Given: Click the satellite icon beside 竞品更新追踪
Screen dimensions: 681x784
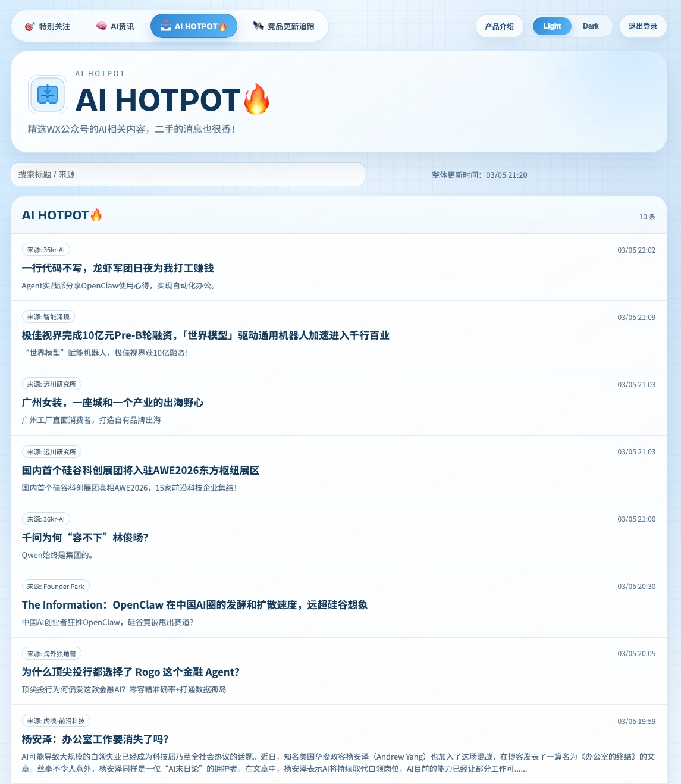Looking at the screenshot, I should pyautogui.click(x=257, y=26).
